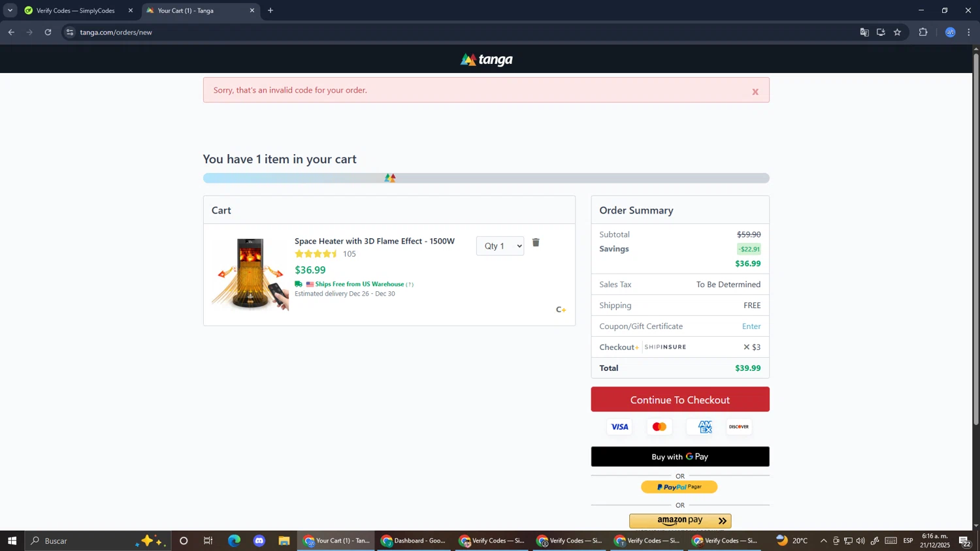Open the browser extensions puzzle icon
The height and width of the screenshot is (551, 980).
pyautogui.click(x=923, y=32)
